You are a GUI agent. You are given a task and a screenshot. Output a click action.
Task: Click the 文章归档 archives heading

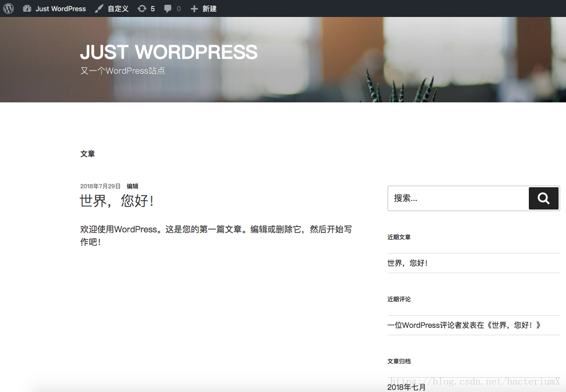tap(399, 361)
